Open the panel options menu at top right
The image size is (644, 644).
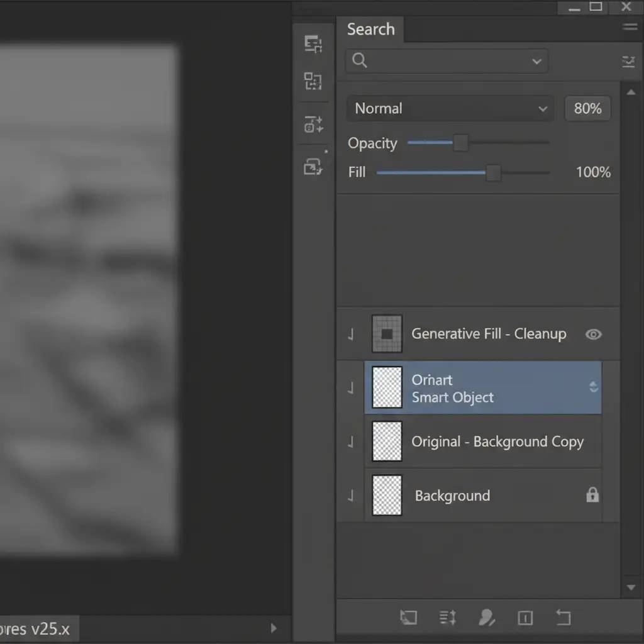coord(630,27)
